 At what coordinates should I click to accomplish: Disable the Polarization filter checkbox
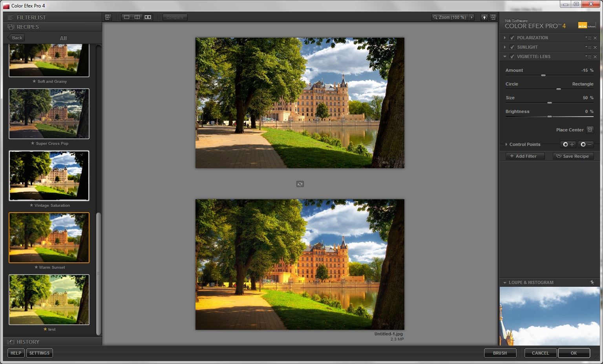pyautogui.click(x=512, y=38)
